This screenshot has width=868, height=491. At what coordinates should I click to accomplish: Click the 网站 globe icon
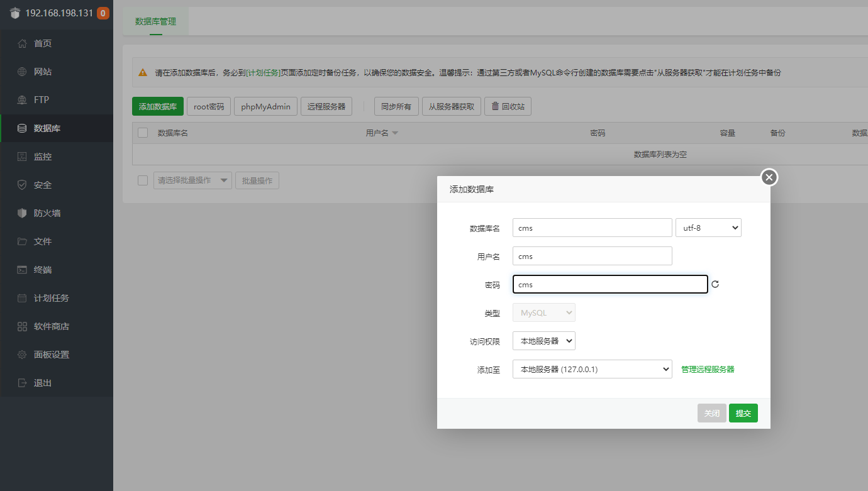(x=22, y=72)
